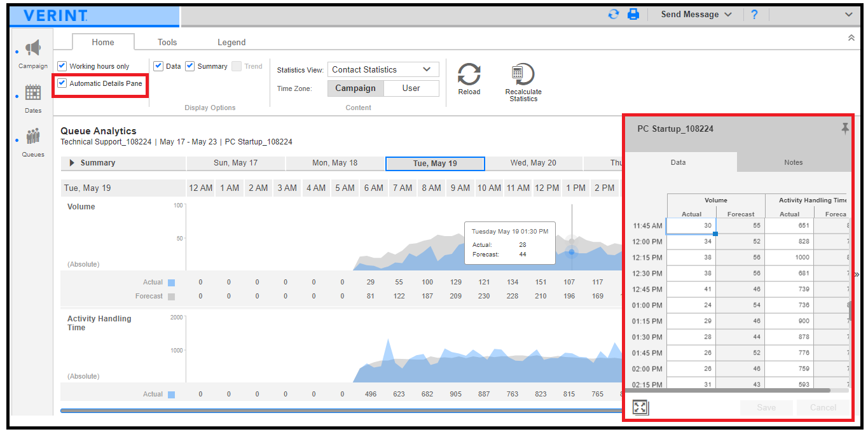Click the Reload circular arrows icon

[x=469, y=74]
